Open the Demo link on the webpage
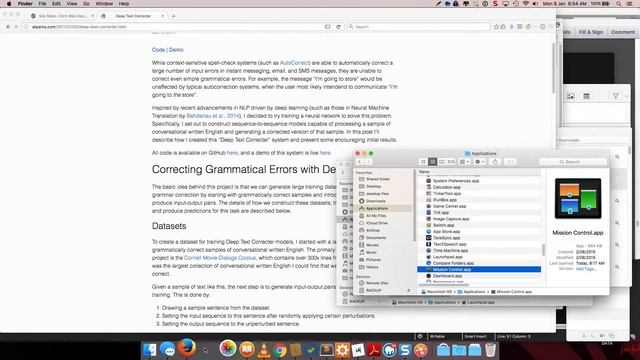Viewport: 640px width, 360px height. (x=176, y=50)
